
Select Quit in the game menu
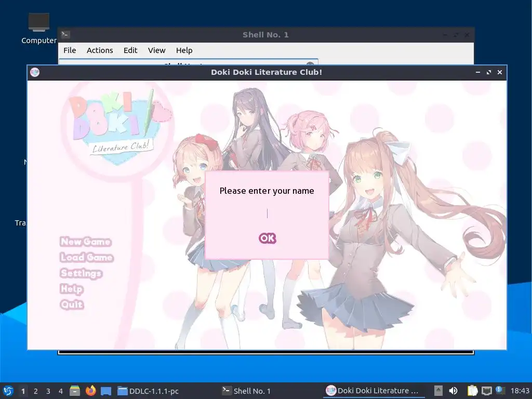72,304
